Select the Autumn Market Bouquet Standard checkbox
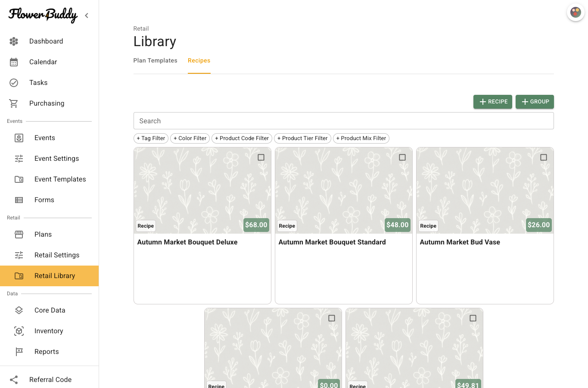The image size is (588, 388). [402, 157]
